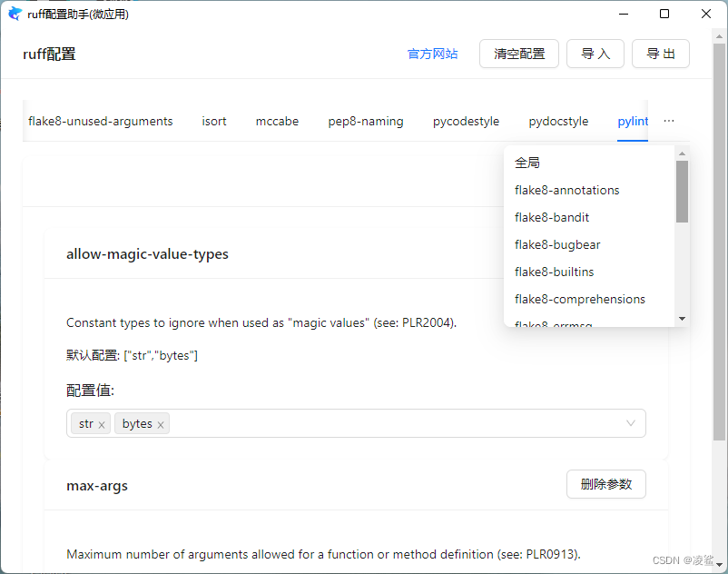Click the dropdown list scrollbar thumb

[682, 192]
